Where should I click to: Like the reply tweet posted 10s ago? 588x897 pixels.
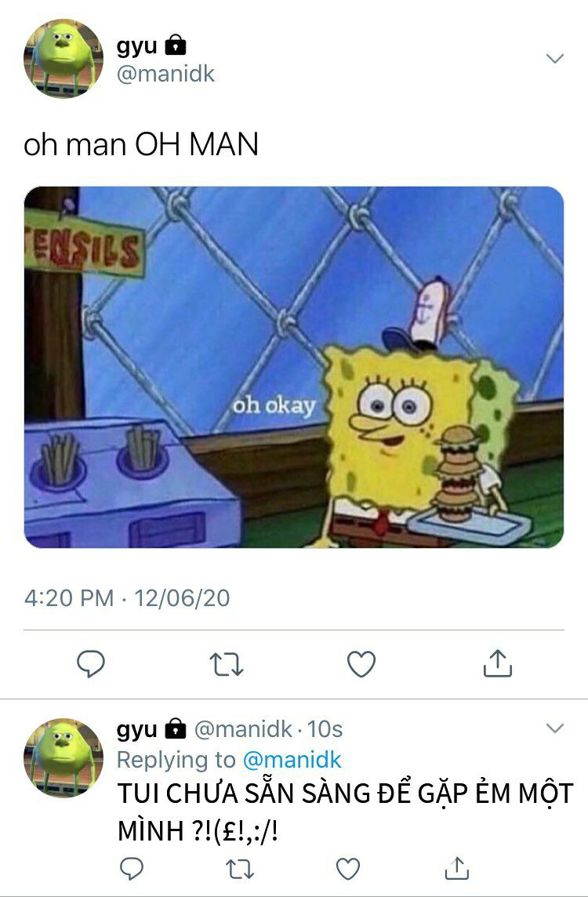pyautogui.click(x=348, y=869)
